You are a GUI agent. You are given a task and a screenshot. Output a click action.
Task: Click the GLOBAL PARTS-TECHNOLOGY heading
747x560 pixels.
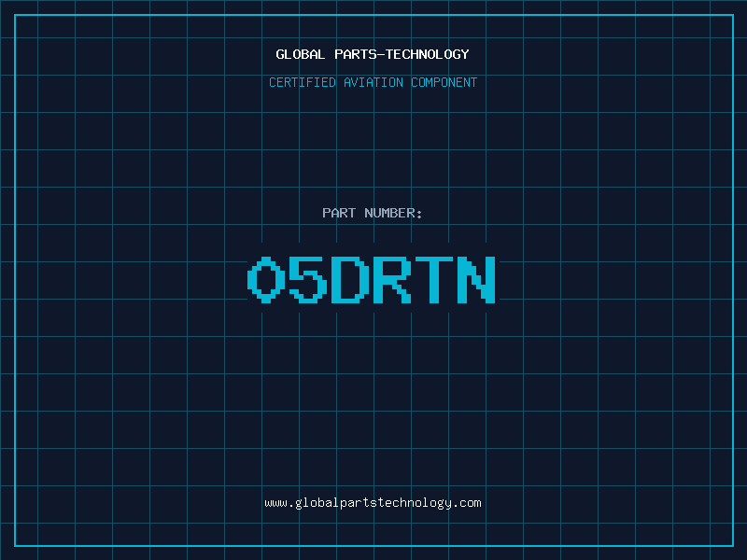click(373, 54)
